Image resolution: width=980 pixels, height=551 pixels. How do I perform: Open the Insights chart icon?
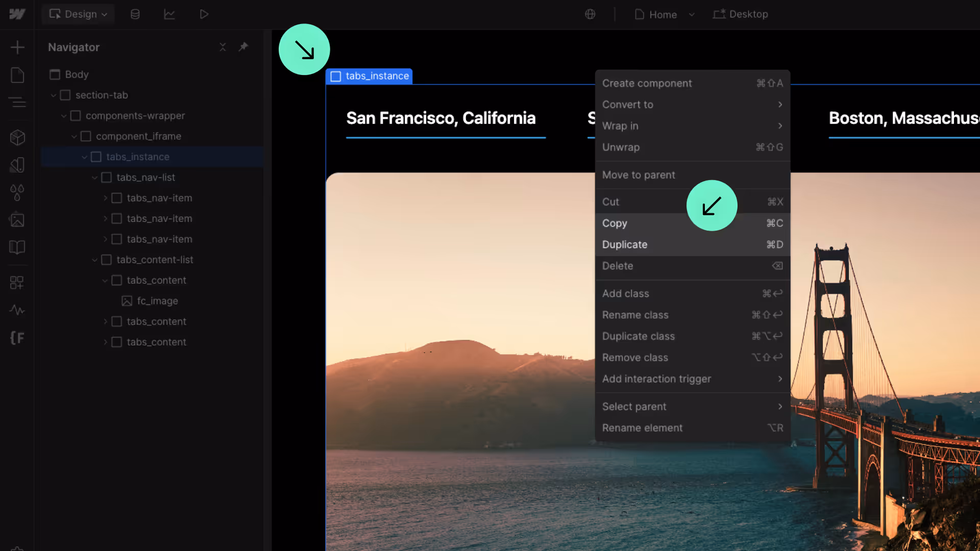tap(169, 14)
